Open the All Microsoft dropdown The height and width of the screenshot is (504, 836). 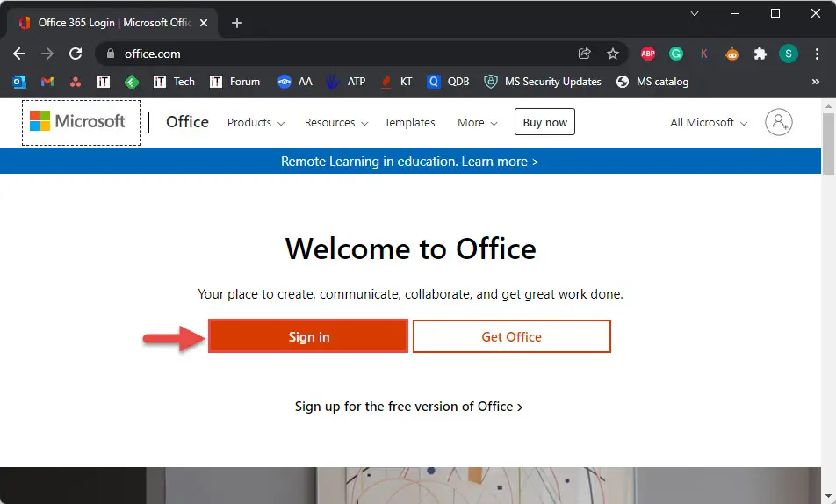coord(709,123)
